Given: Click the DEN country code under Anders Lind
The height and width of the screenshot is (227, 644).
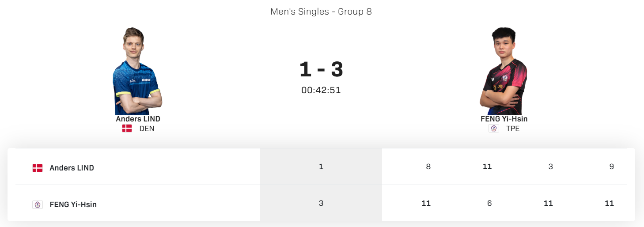Looking at the screenshot, I should pos(147,129).
